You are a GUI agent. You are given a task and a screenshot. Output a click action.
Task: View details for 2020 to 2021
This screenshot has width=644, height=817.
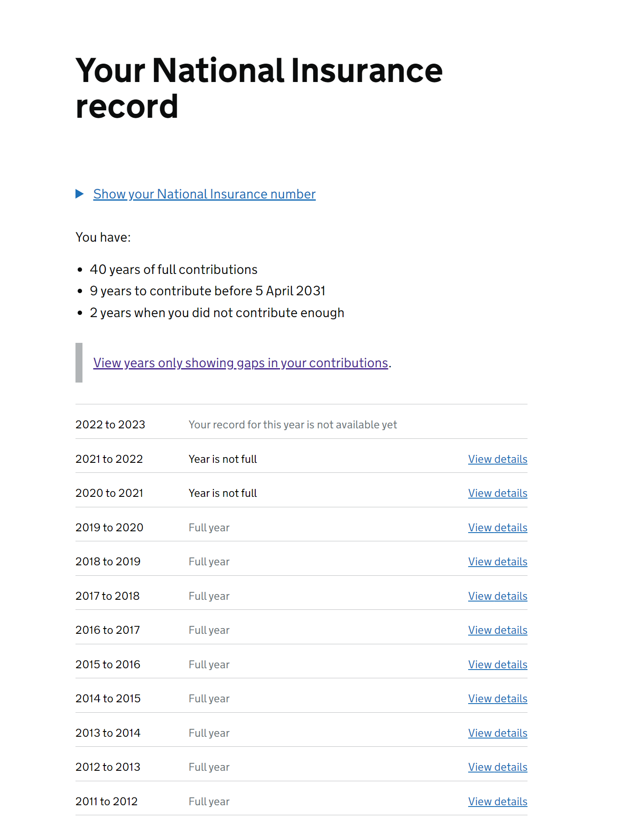[x=497, y=493]
